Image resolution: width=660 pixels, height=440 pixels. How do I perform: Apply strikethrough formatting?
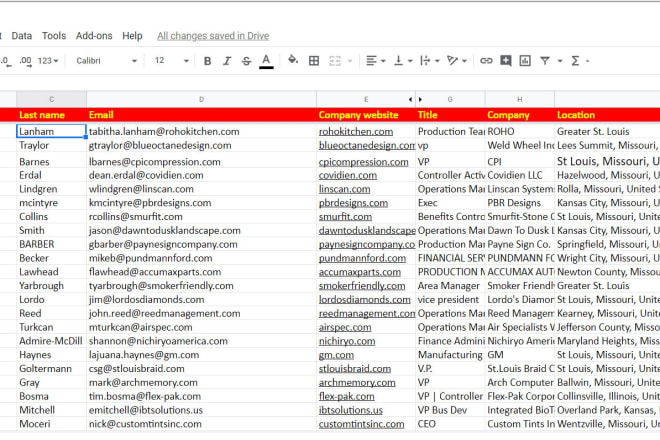[x=247, y=61]
